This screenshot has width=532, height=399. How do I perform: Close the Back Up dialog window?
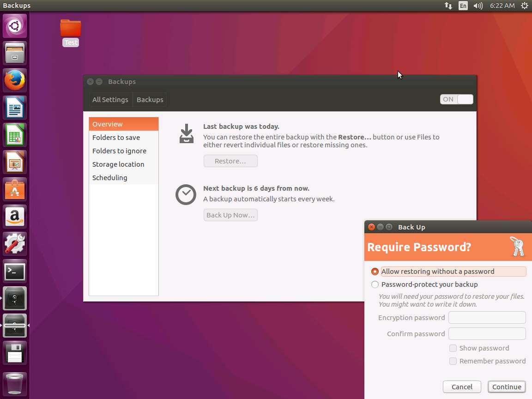tap(371, 227)
